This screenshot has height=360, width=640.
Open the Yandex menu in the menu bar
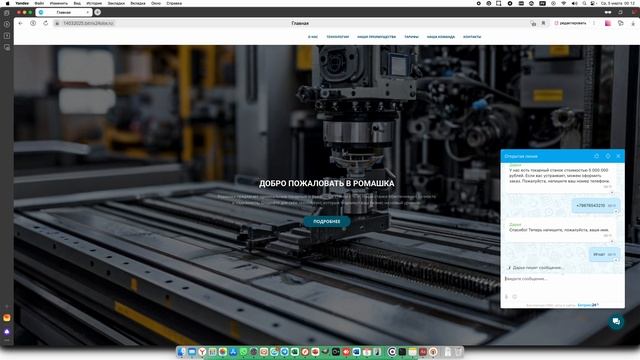pos(22,3)
